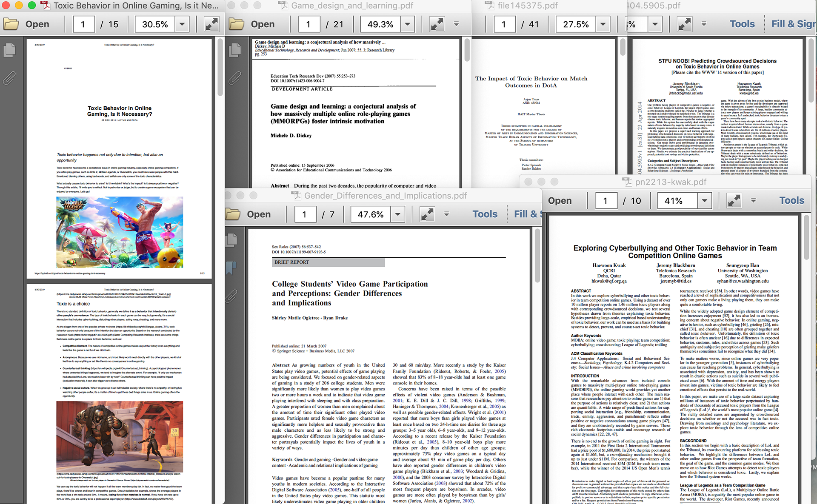The width and height of the screenshot is (817, 504).
Task: Open bookmarks panel in Gender_Differences window
Action: 231,268
